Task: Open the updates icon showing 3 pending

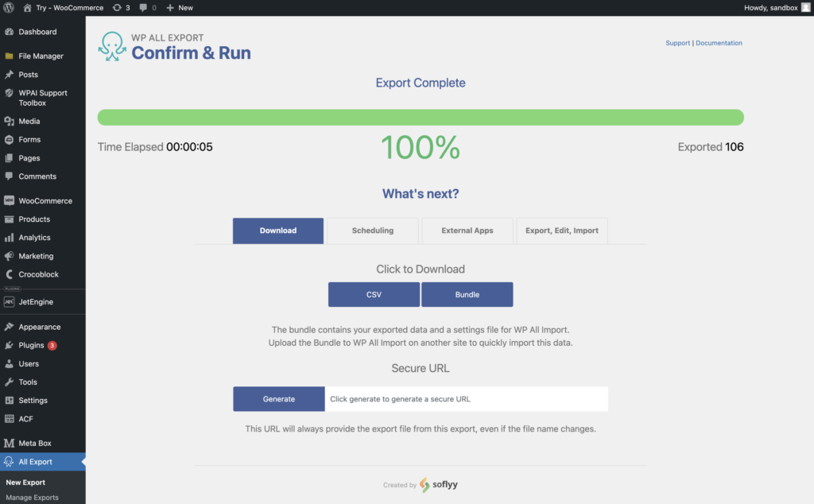Action: [118, 7]
